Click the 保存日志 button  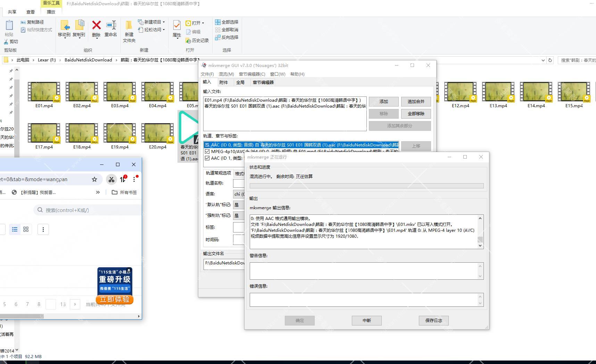click(433, 321)
